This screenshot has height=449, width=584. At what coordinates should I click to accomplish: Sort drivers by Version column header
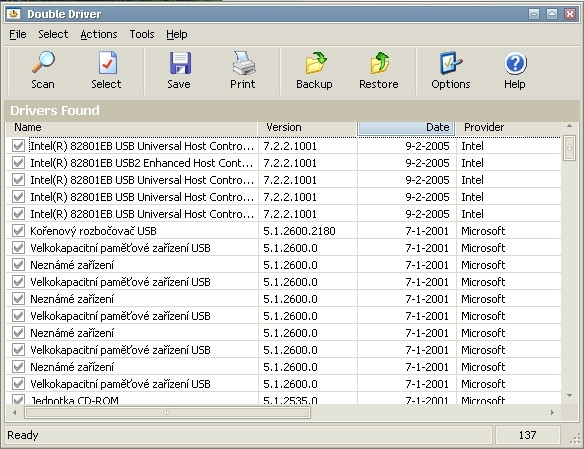(x=307, y=128)
